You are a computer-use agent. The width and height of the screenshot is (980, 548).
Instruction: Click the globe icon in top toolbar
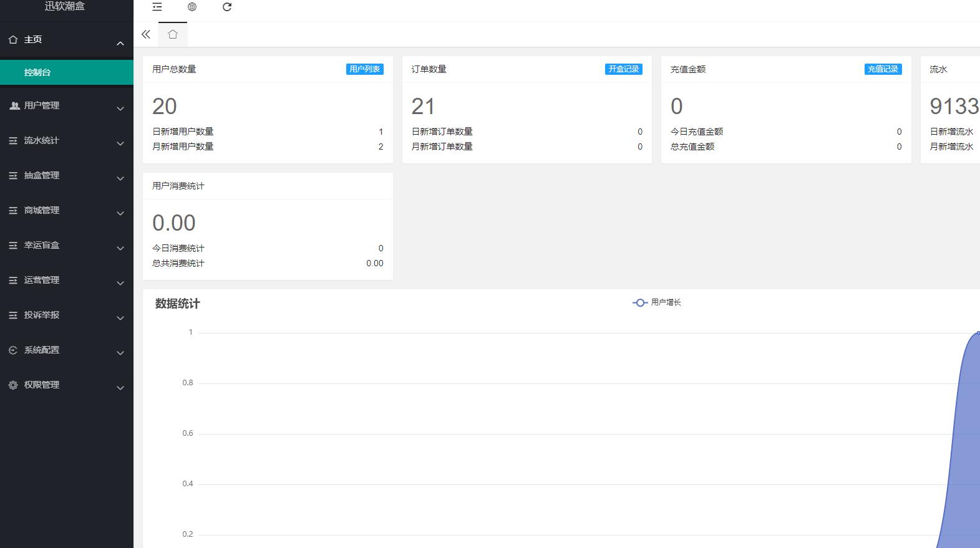pos(192,7)
